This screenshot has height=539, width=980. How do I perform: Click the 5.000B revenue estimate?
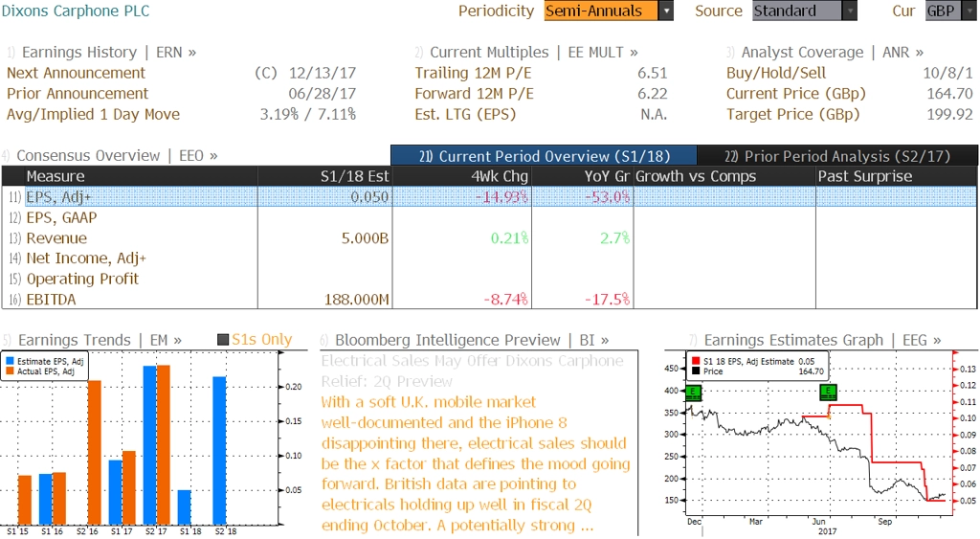pyautogui.click(x=365, y=238)
